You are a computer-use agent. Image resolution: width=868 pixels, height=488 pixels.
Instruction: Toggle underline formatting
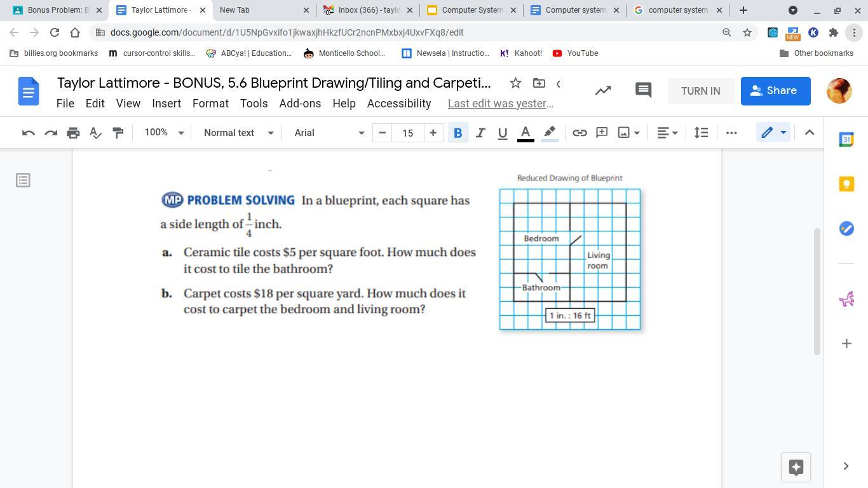pos(503,133)
